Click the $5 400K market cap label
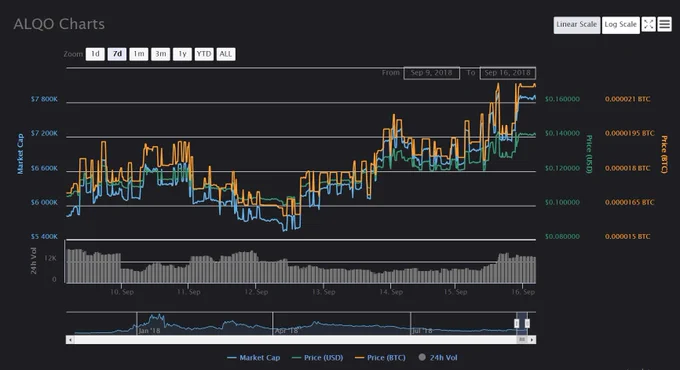 click(x=44, y=236)
